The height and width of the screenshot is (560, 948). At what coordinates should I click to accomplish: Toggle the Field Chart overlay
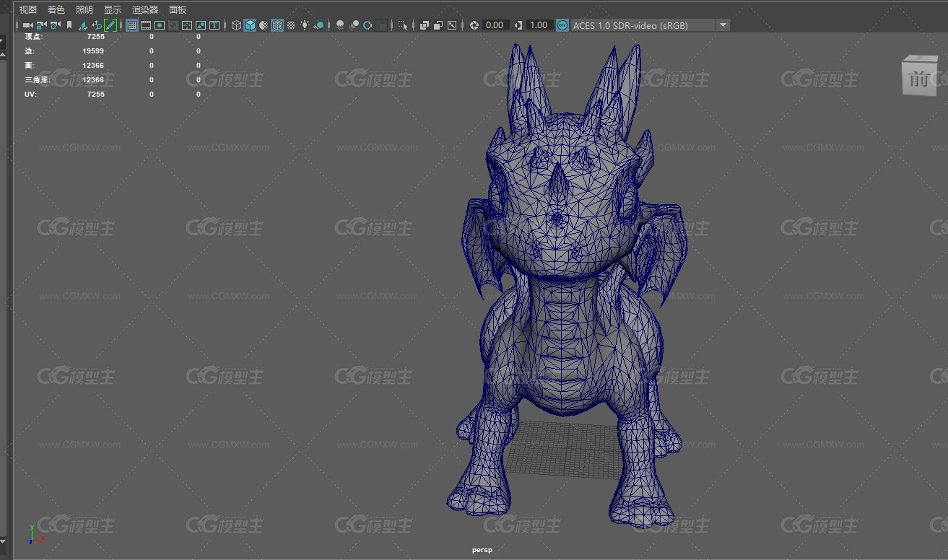(x=187, y=25)
